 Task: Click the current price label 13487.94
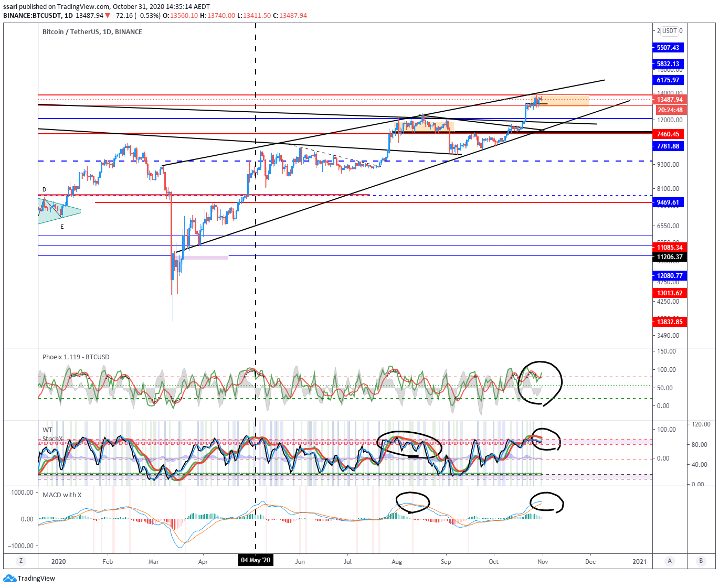coord(670,100)
